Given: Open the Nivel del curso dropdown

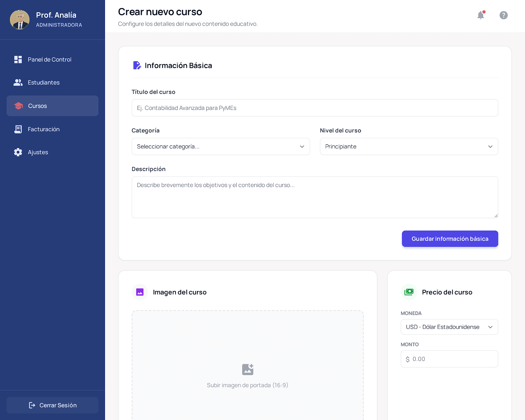Looking at the screenshot, I should (409, 146).
